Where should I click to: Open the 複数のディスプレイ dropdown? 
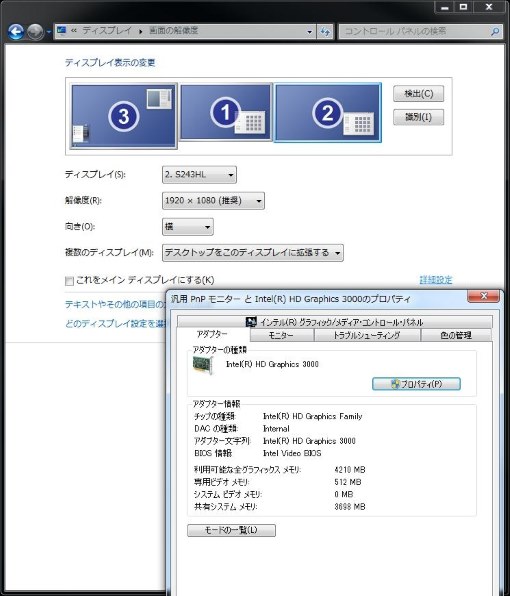point(253,253)
